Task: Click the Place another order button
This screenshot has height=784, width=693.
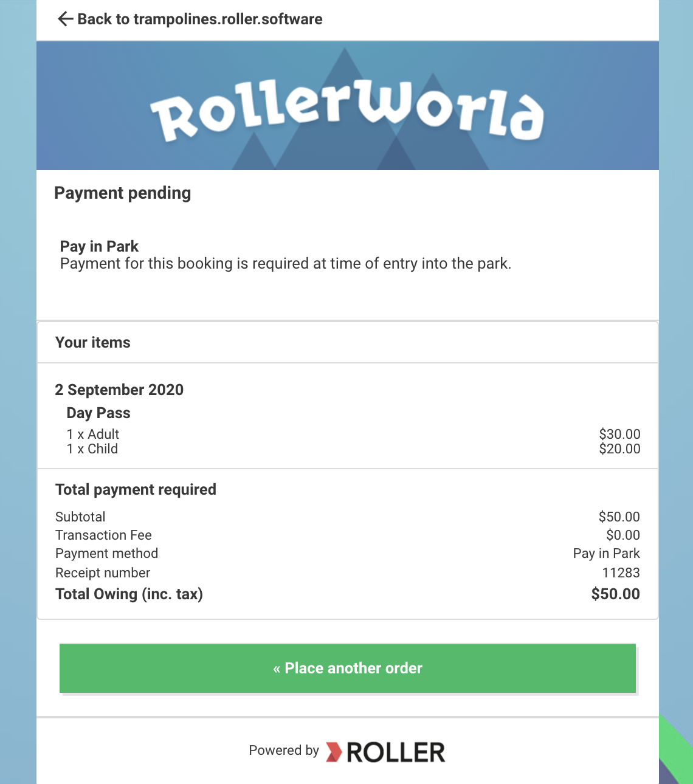Action: [348, 669]
